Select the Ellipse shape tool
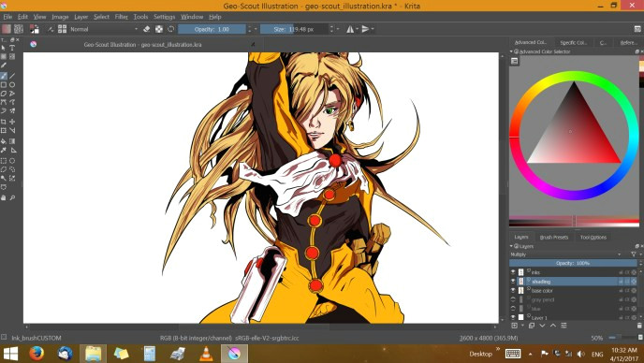This screenshot has height=363, width=644. 12,84
